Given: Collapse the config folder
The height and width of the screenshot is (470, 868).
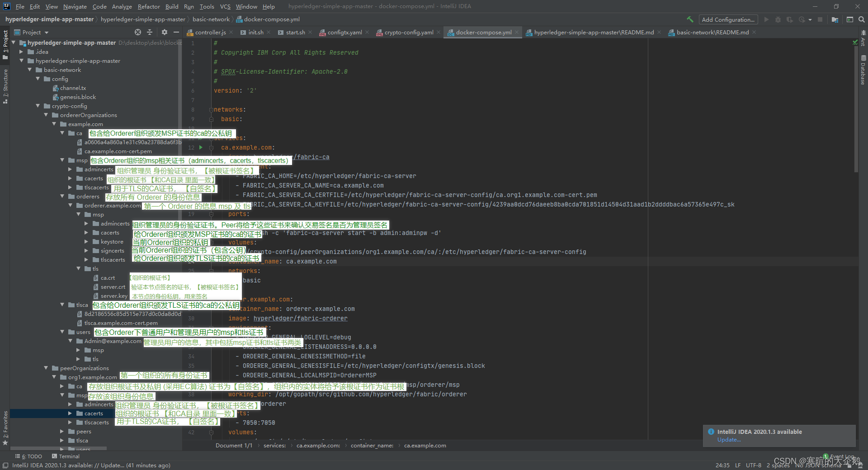Looking at the screenshot, I should (x=38, y=79).
